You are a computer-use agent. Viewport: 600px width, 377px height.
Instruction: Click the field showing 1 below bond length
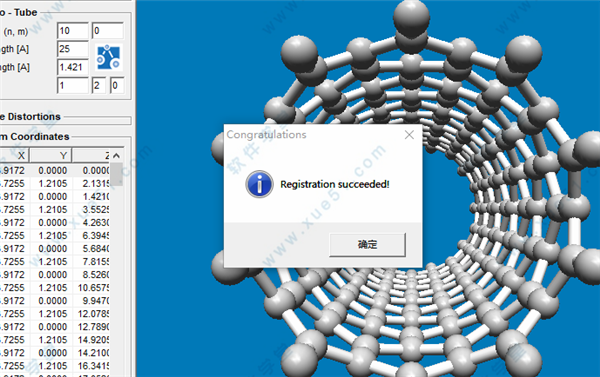(73, 85)
